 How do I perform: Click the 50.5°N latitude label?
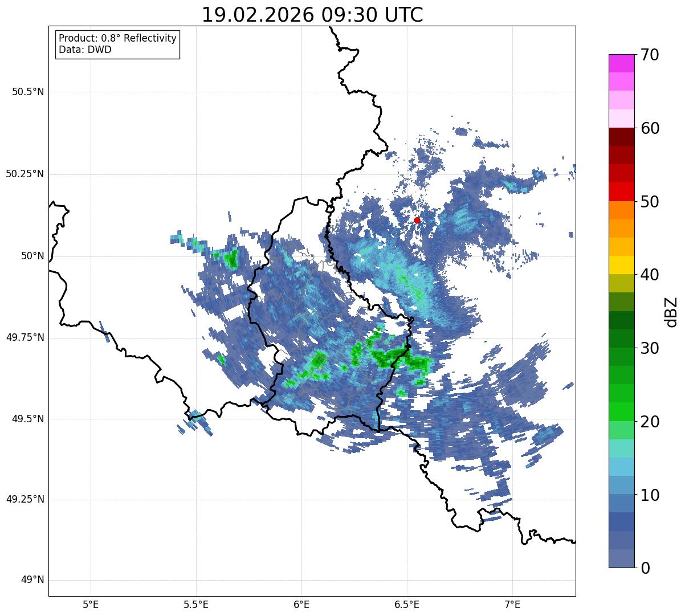pos(27,92)
